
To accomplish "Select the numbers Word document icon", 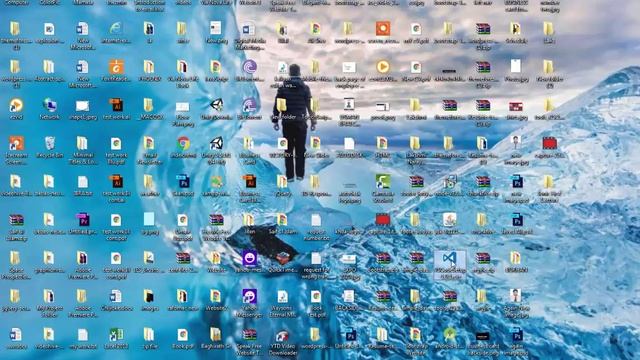I will point(16,336).
